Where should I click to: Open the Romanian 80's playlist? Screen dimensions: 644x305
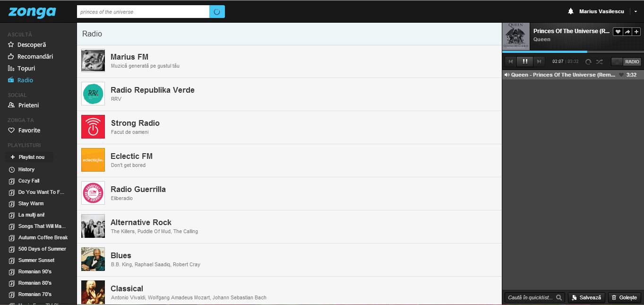[30, 283]
